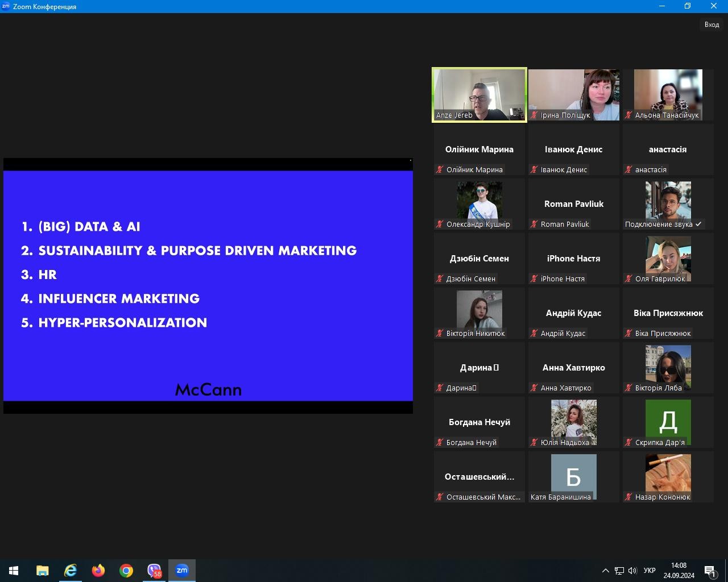This screenshot has width=728, height=582.
Task: Open Internet Explorer from the taskbar
Action: (71, 570)
